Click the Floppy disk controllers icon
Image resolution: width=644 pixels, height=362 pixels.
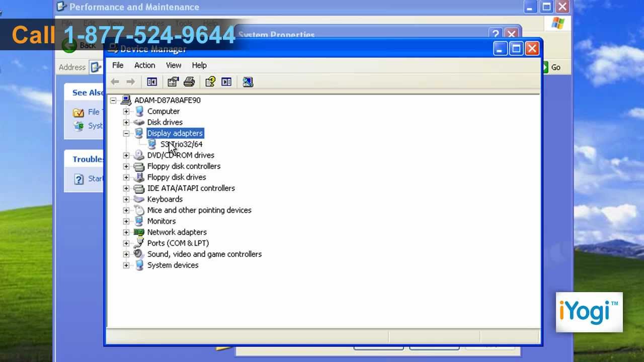point(139,166)
